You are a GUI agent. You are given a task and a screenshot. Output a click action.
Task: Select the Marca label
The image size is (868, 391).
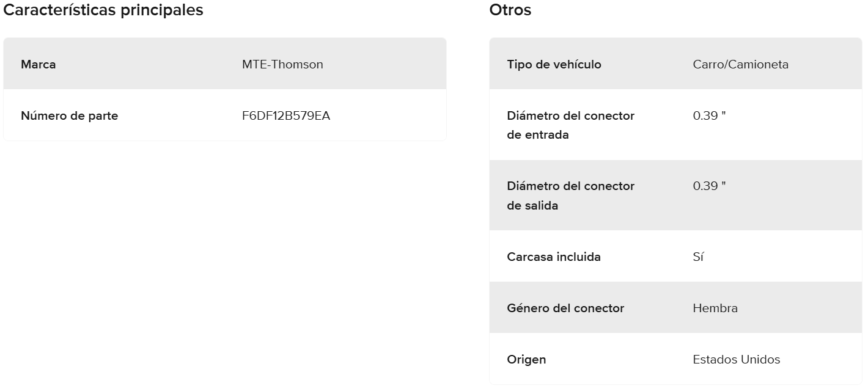point(38,64)
